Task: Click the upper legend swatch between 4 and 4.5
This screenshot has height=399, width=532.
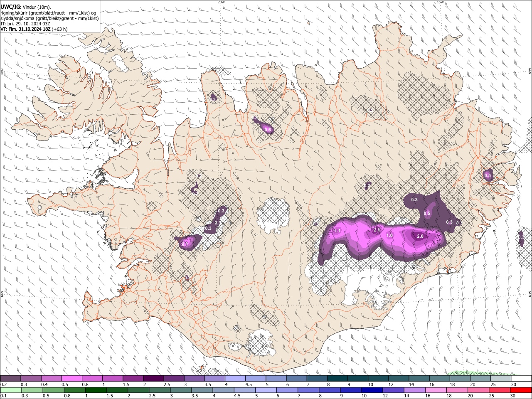Action: tap(234, 379)
